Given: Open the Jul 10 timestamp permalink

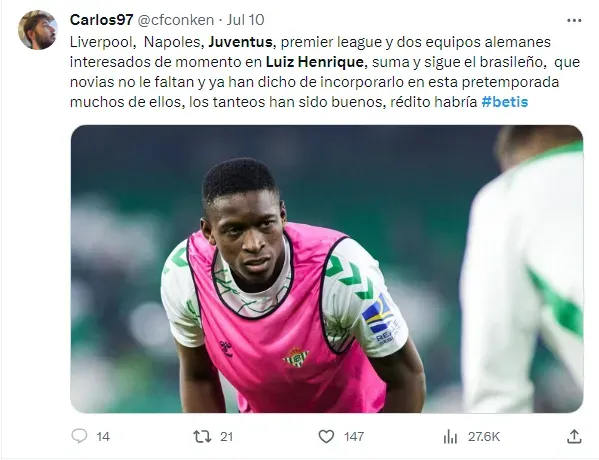Looking at the screenshot, I should [245, 20].
